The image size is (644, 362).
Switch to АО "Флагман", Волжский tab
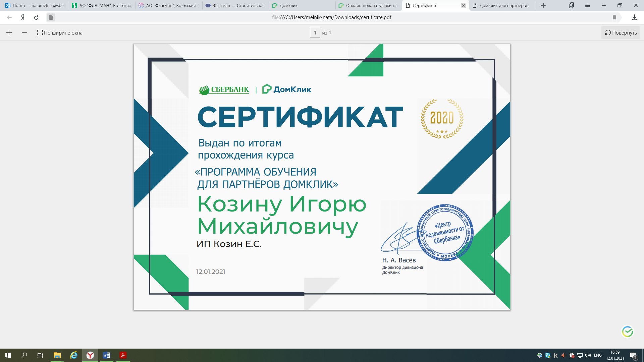(169, 5)
